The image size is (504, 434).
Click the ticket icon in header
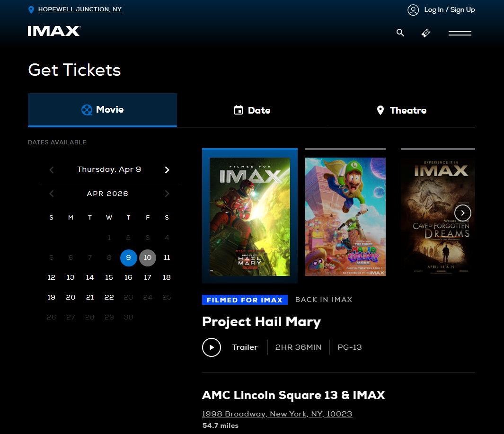426,33
